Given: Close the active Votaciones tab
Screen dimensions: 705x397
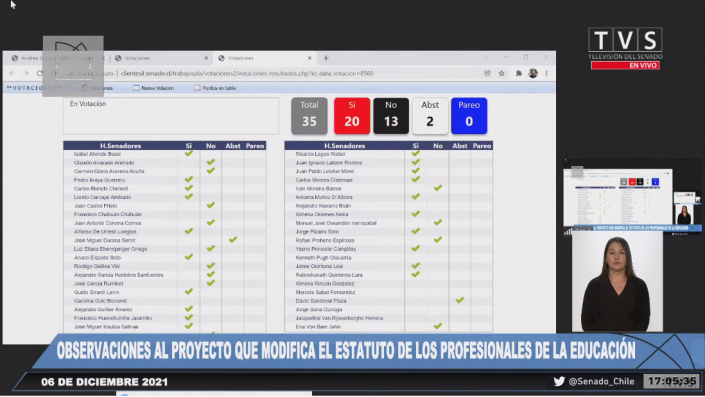Looking at the screenshot, I should (x=309, y=58).
